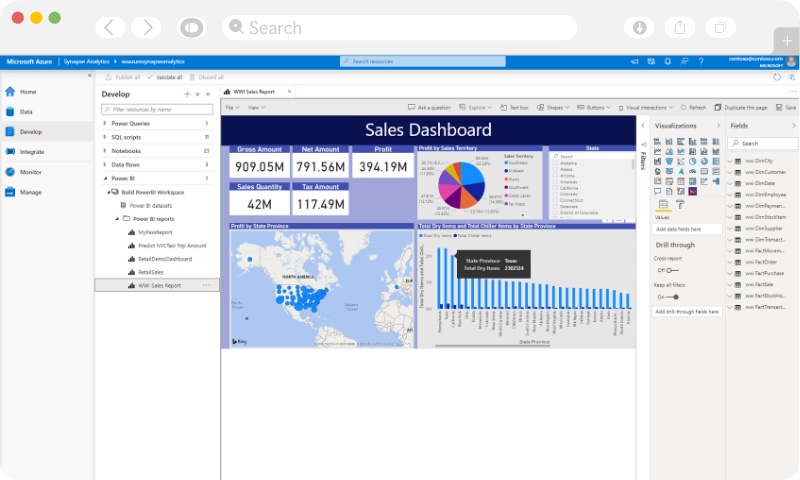
Task: Select the pie chart visualization icon
Action: (x=693, y=161)
